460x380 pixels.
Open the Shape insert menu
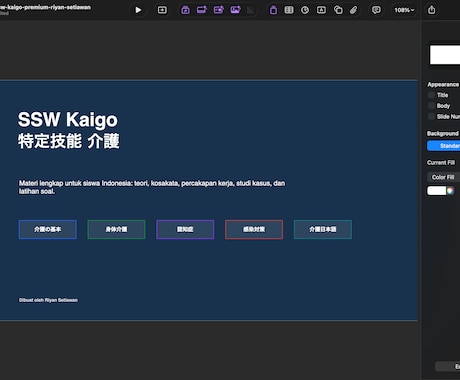click(338, 10)
